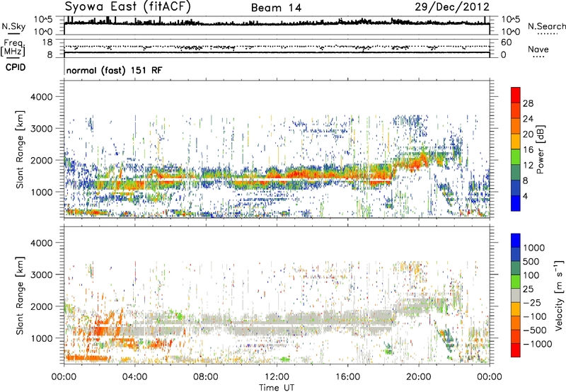This screenshot has width=566, height=392.
Task: Click the 'N.Sky' axis label
Action: pos(13,26)
